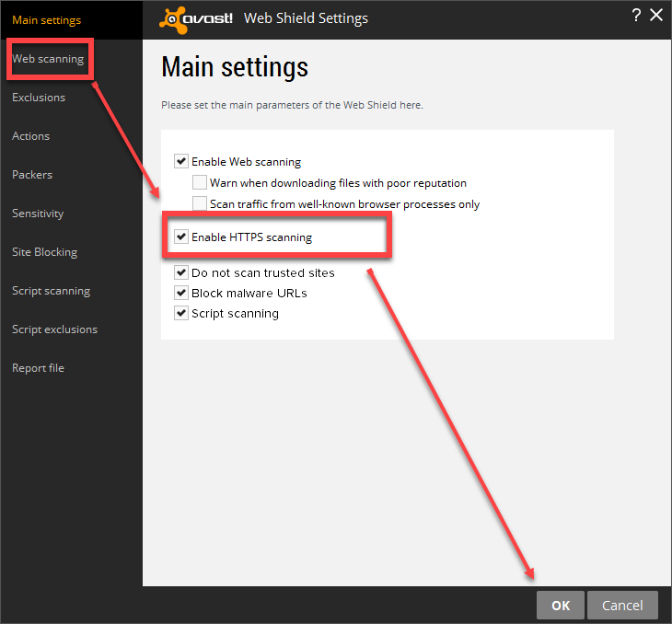The width and height of the screenshot is (672, 624).
Task: Uncheck Enable HTTPS scanning
Action: [181, 237]
